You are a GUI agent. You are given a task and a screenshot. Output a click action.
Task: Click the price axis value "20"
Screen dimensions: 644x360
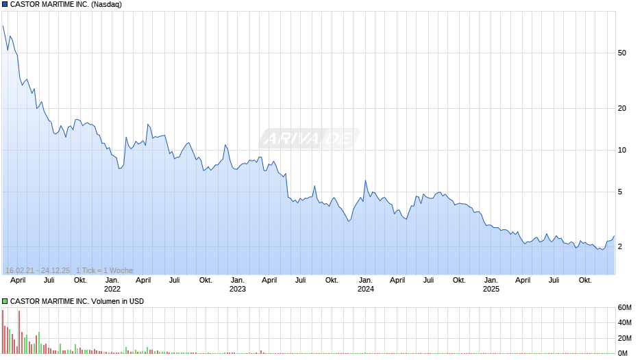(x=622, y=108)
